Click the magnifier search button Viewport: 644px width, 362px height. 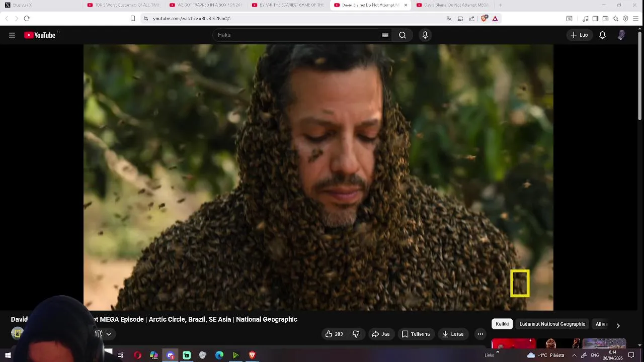[x=403, y=35]
